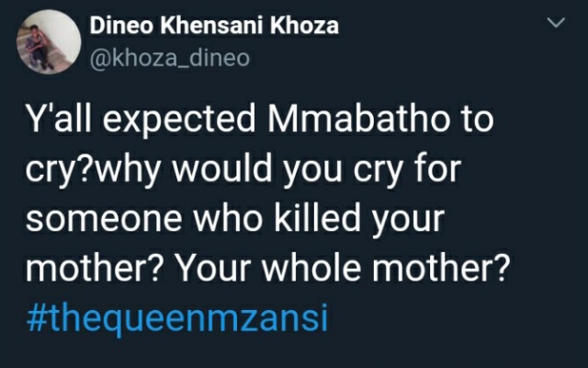The image size is (588, 368).
Task: Click the word Mmabatho in the tweet
Action: pyautogui.click(x=359, y=121)
